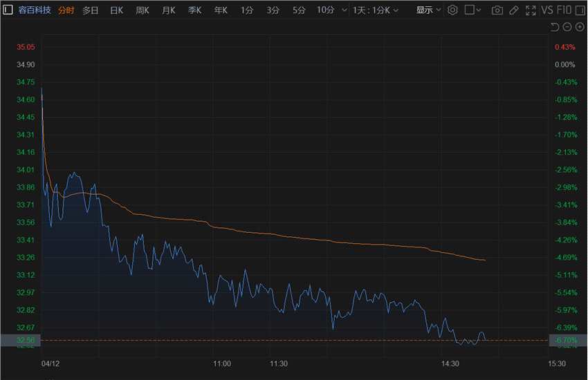Click the 33.26 price axis label
Image resolution: width=588 pixels, height=380 pixels.
tap(26, 258)
